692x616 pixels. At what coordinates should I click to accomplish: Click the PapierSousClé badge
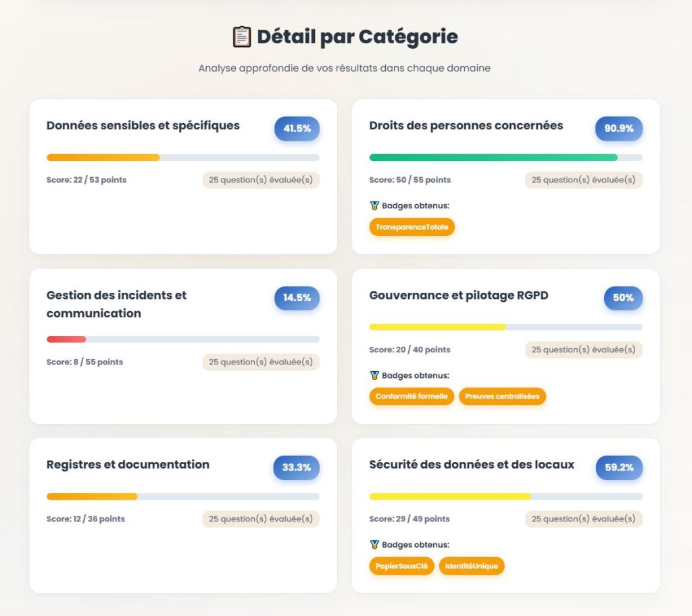tap(401, 566)
